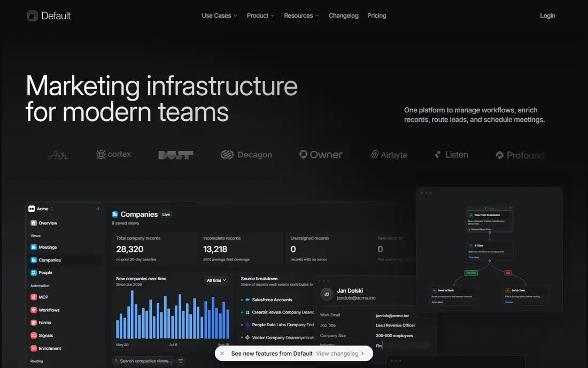
Task: Open the Resources dropdown
Action: pyautogui.click(x=301, y=16)
